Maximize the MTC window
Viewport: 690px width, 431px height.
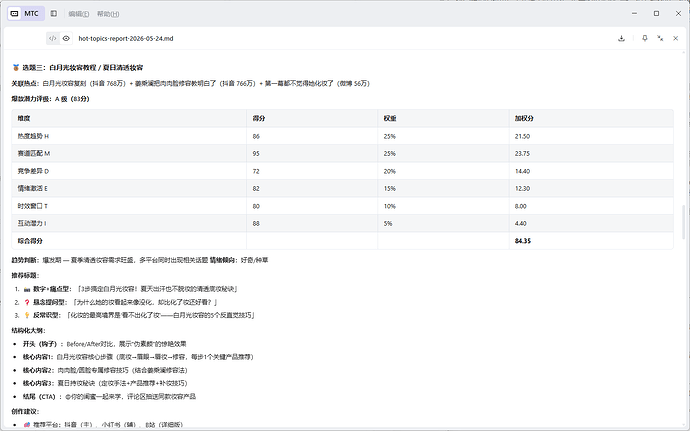(656, 14)
